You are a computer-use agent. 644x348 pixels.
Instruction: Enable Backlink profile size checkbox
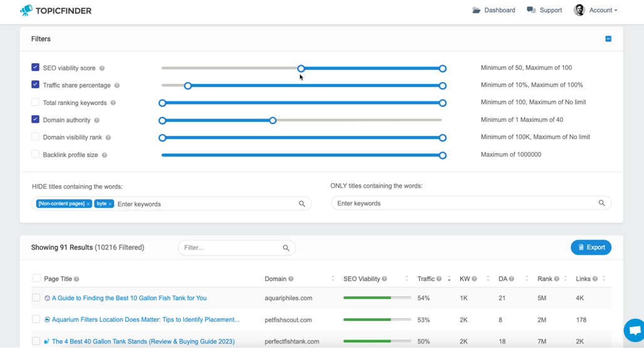pyautogui.click(x=35, y=155)
